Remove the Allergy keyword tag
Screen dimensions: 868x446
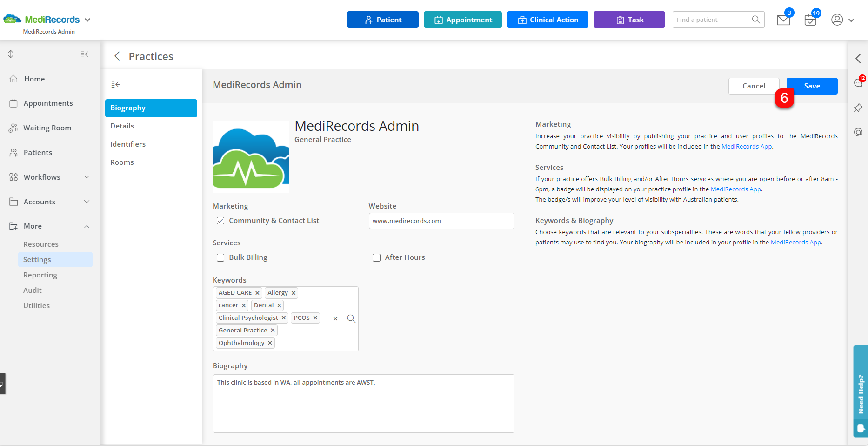294,293
